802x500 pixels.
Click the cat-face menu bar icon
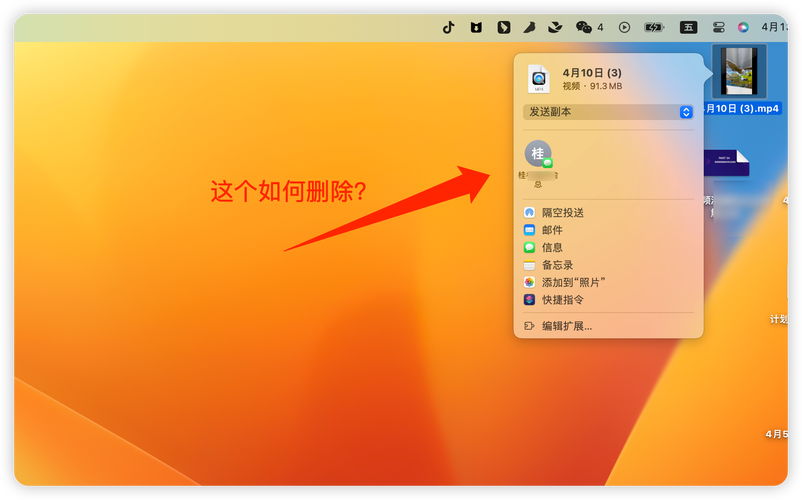[476, 27]
